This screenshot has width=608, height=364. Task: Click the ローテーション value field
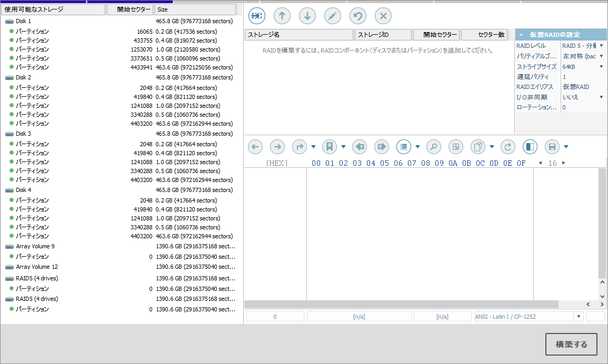(x=583, y=107)
